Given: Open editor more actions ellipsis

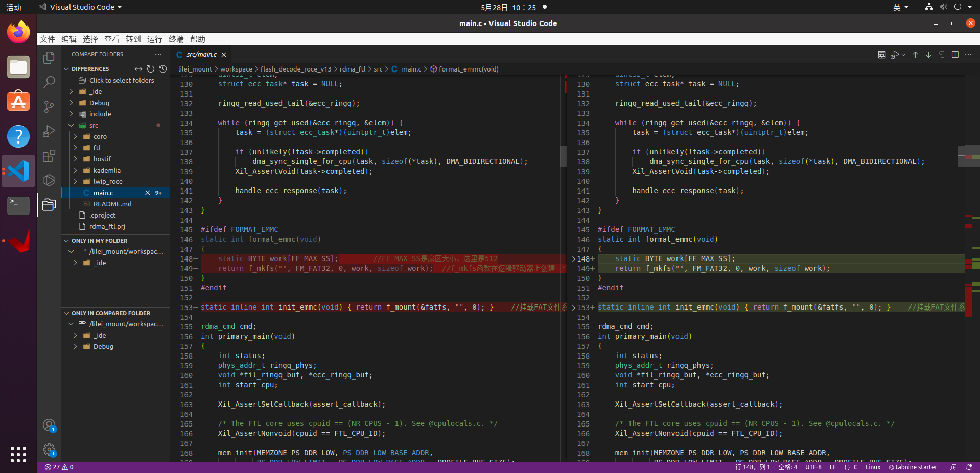Looking at the screenshot, I should coord(968,55).
